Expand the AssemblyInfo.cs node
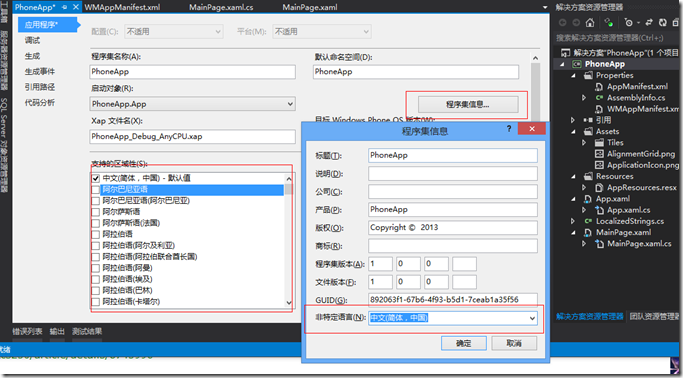The height and width of the screenshot is (378, 683). (584, 98)
